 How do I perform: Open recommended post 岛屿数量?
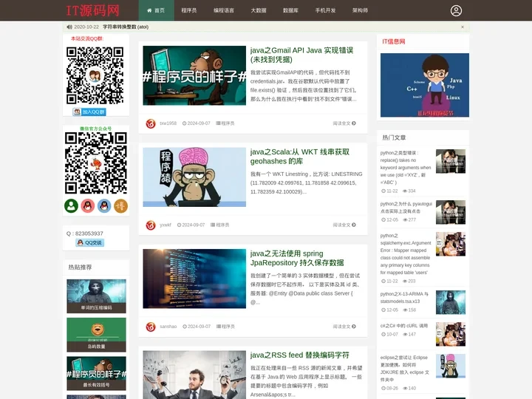[96, 335]
